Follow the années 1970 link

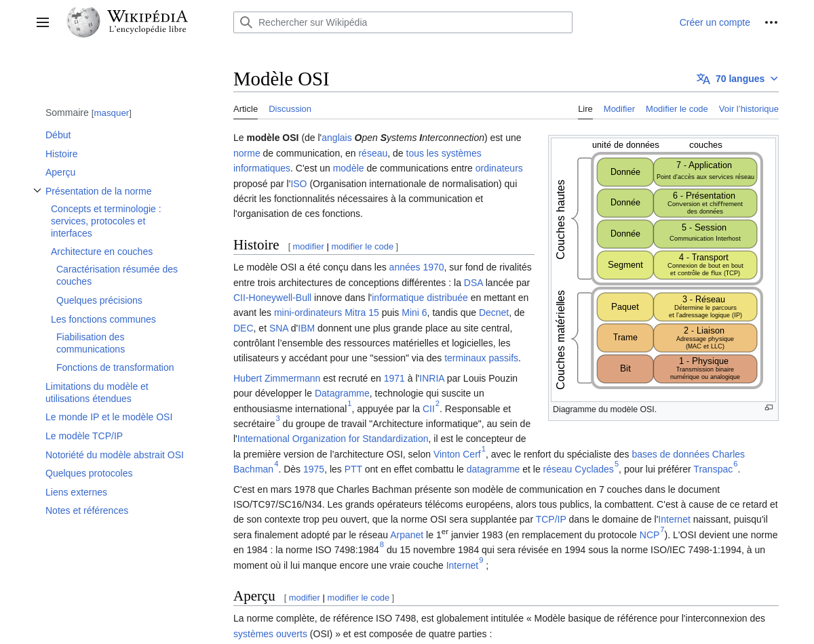click(x=416, y=267)
